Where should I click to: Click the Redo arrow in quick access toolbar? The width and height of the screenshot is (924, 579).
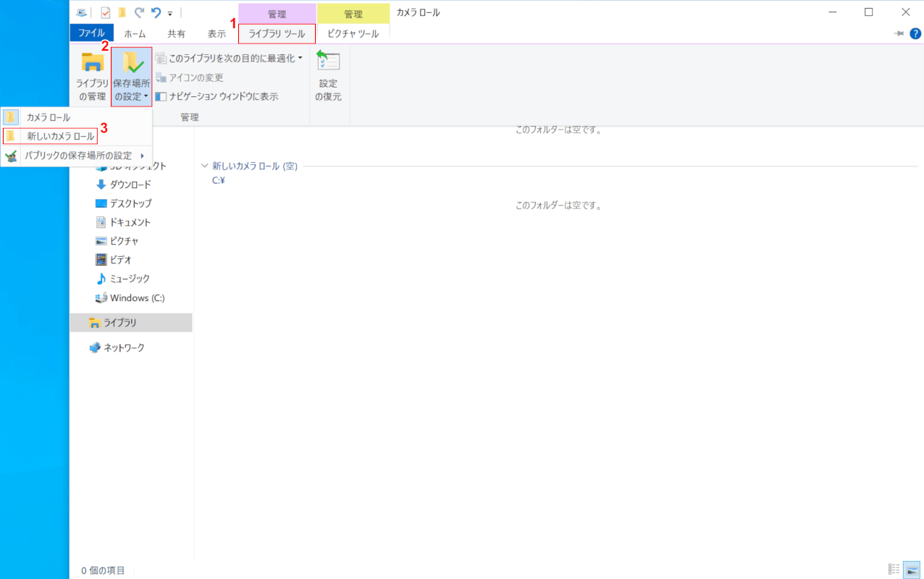[x=139, y=12]
